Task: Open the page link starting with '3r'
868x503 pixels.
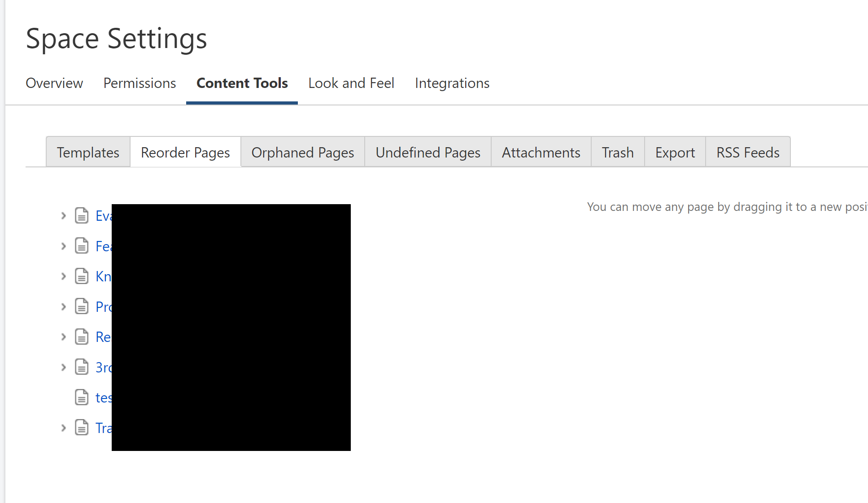Action: (104, 367)
